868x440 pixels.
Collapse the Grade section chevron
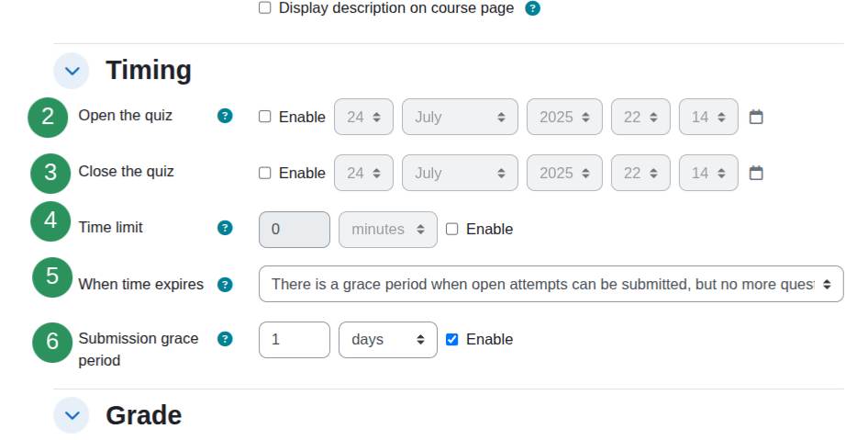click(x=72, y=415)
